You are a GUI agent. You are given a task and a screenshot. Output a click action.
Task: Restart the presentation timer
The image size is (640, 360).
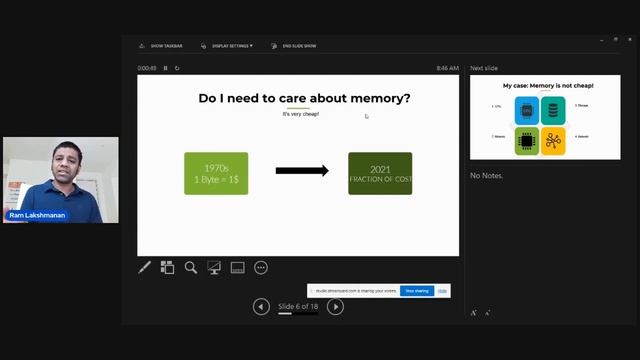click(x=177, y=68)
